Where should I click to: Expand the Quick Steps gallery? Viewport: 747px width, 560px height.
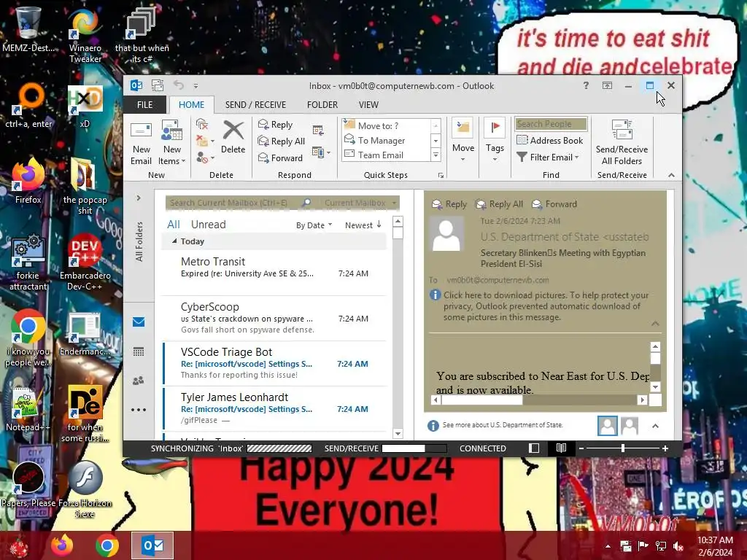(x=436, y=155)
